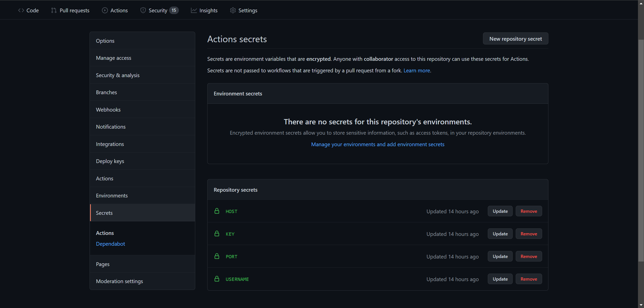
Task: Click New repository secret button
Action: 515,39
